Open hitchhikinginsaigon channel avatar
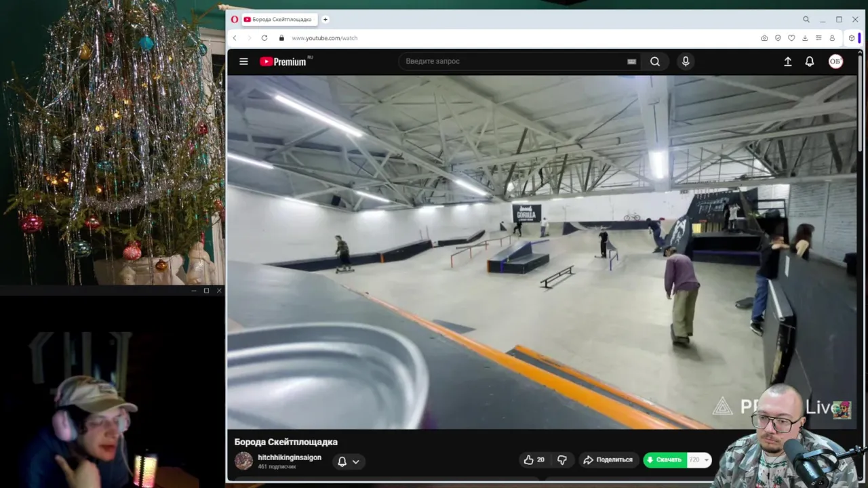 click(243, 461)
